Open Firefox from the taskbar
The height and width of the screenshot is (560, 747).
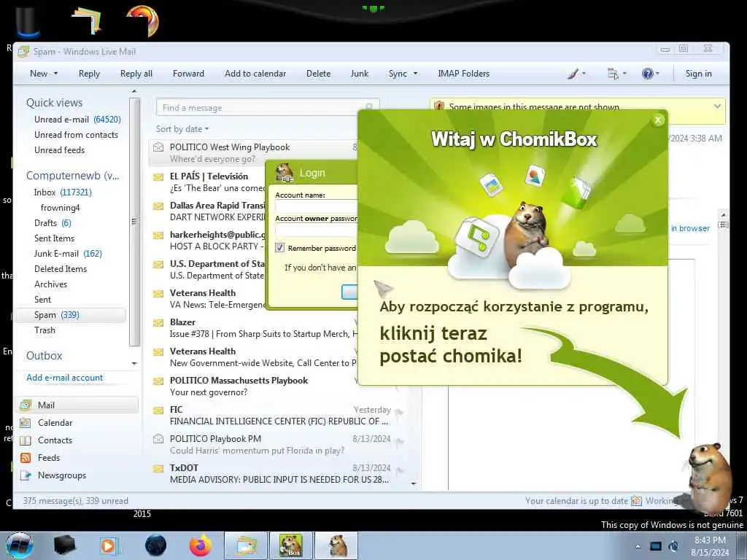201,545
